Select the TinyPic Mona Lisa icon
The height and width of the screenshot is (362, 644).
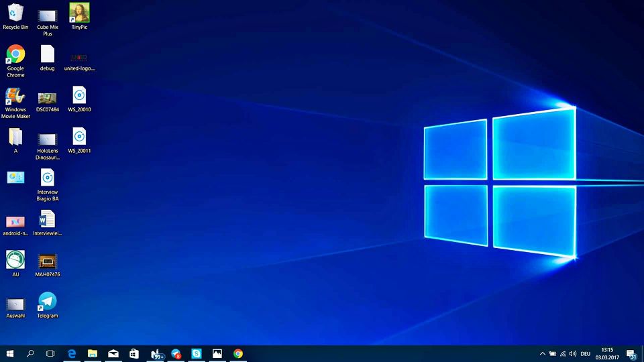(x=79, y=13)
